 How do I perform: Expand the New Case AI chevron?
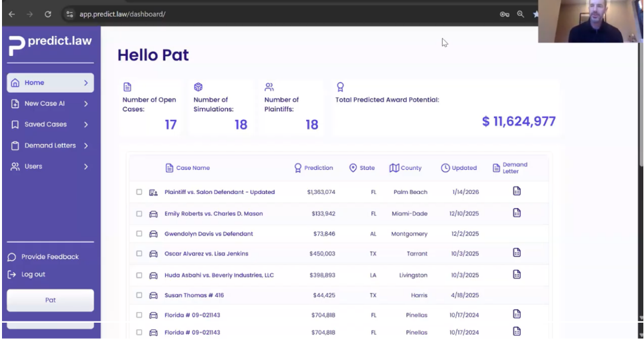(x=86, y=104)
